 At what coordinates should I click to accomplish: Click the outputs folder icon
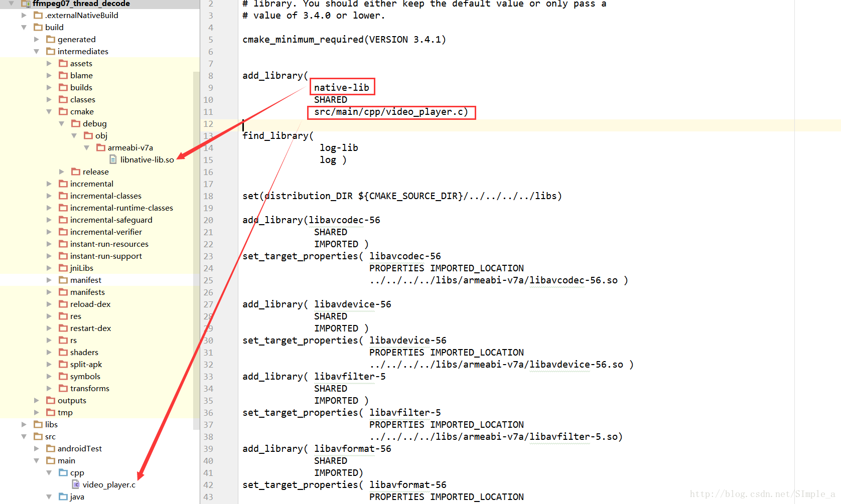click(x=51, y=400)
